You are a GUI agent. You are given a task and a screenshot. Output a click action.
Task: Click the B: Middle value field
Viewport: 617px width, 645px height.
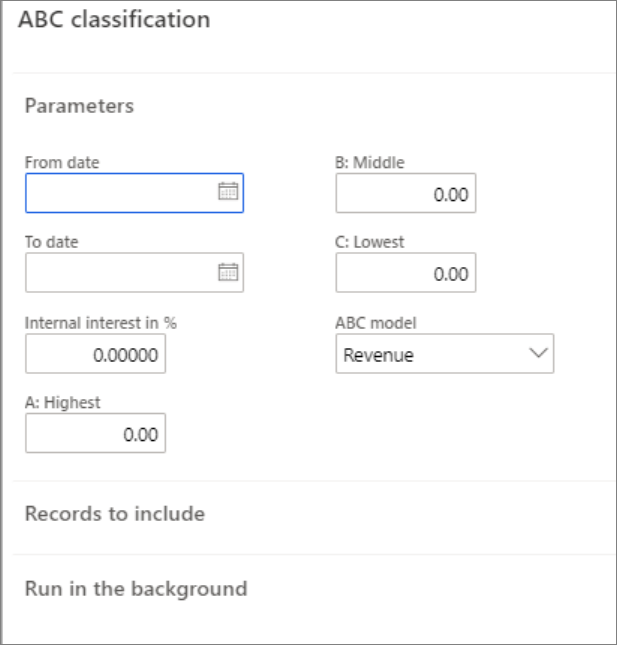(x=405, y=194)
